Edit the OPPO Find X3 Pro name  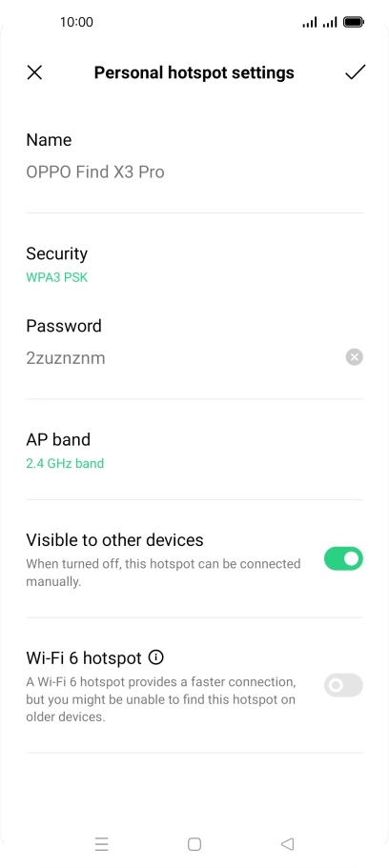(x=95, y=172)
